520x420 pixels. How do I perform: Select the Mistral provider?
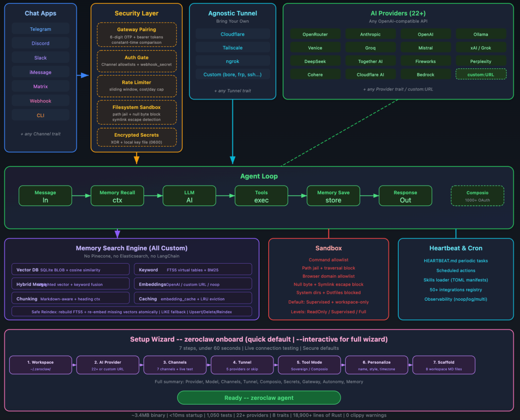pyautogui.click(x=426, y=48)
